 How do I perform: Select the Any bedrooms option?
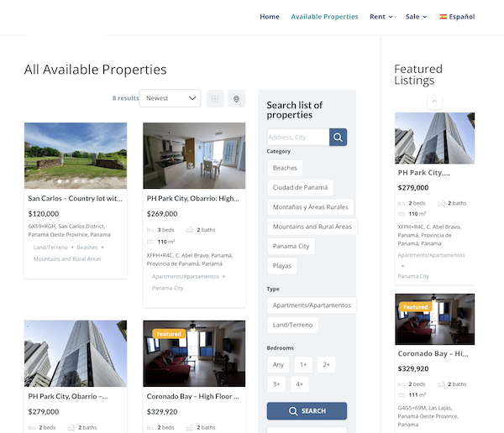click(x=278, y=364)
